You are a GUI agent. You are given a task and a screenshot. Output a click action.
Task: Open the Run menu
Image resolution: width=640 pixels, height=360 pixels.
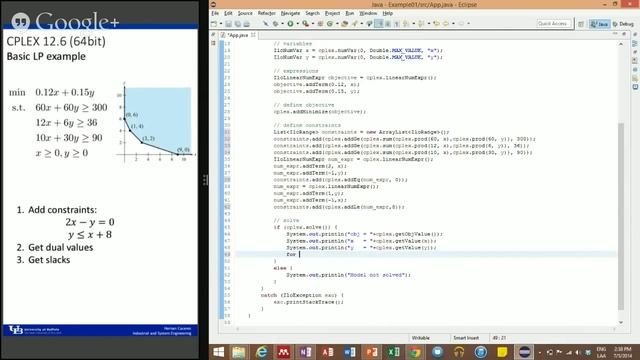350,13
